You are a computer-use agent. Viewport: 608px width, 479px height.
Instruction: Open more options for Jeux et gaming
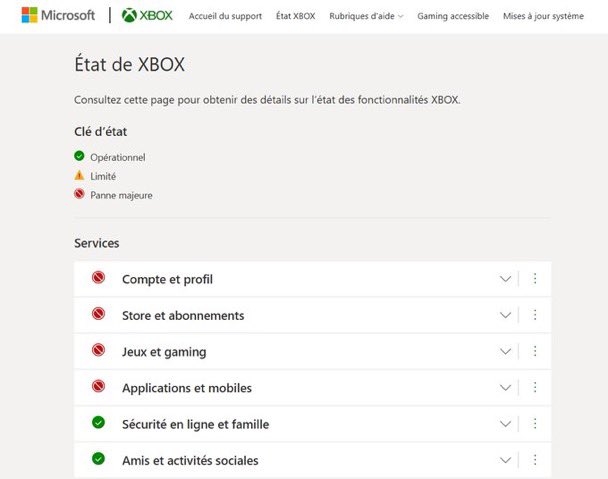click(x=535, y=351)
